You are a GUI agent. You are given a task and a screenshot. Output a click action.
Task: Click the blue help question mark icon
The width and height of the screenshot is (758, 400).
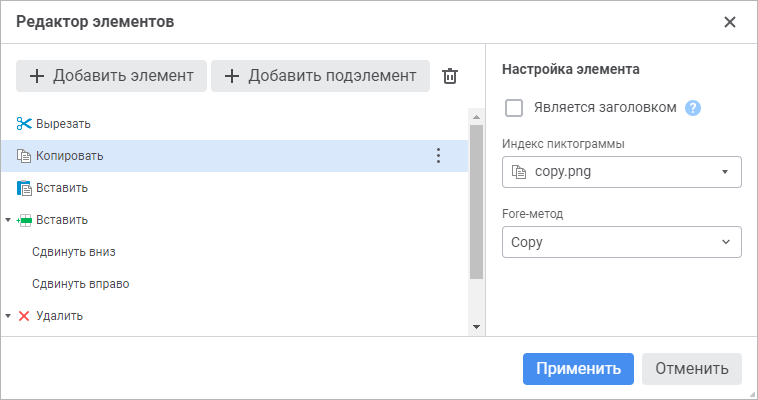pos(692,108)
